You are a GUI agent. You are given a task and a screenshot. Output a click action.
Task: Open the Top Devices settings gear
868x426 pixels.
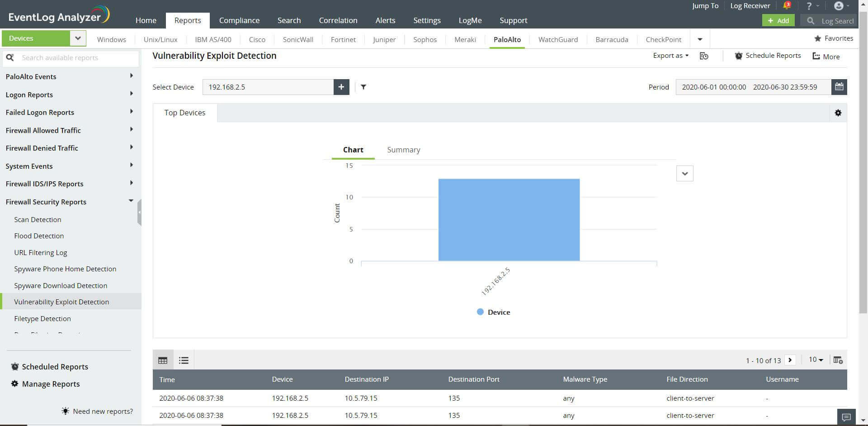(x=838, y=113)
